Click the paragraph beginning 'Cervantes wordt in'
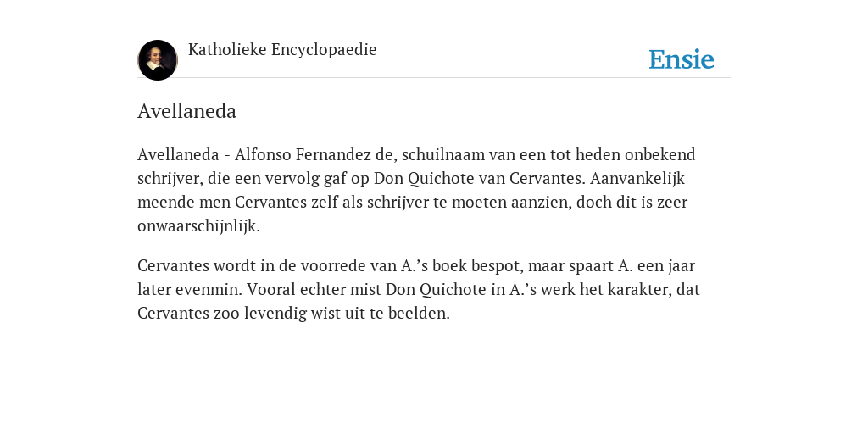The image size is (868, 434). pyautogui.click(x=419, y=289)
